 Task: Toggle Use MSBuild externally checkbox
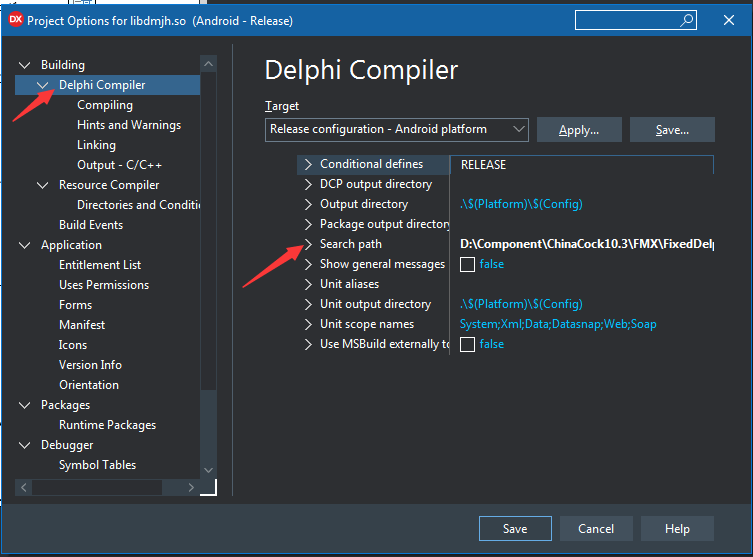(467, 344)
